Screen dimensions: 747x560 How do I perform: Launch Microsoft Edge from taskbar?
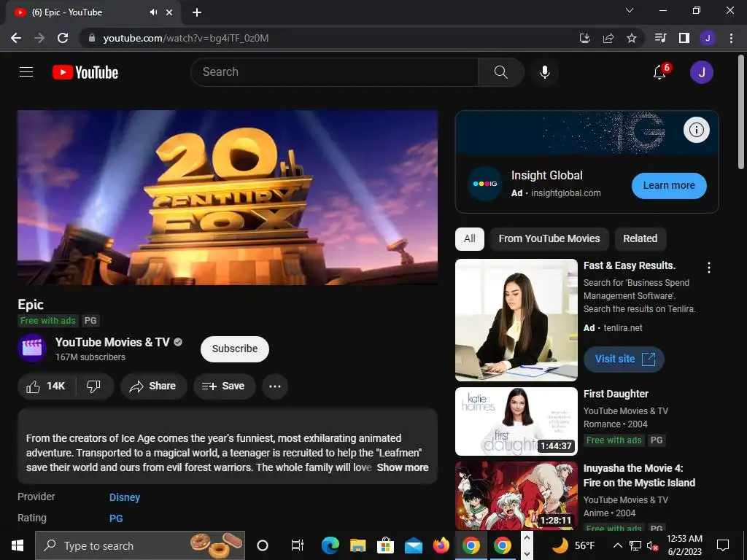tap(330, 545)
